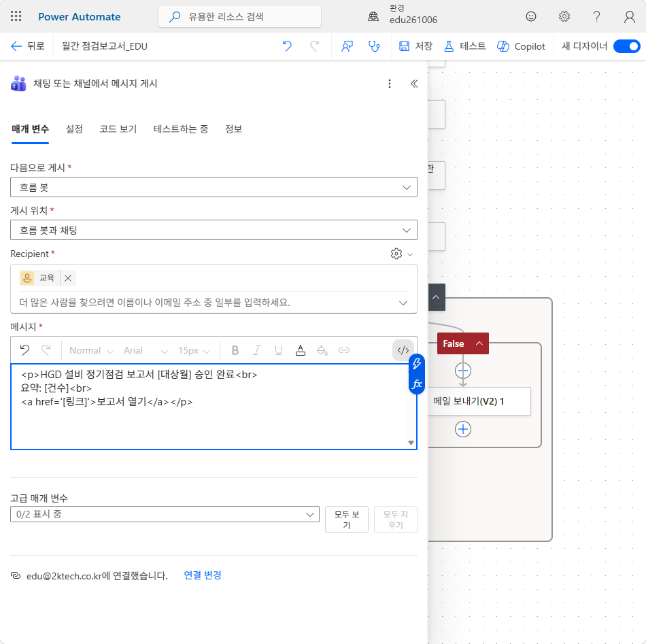Collapse the action details panel
This screenshot has width=646, height=644.
[414, 84]
